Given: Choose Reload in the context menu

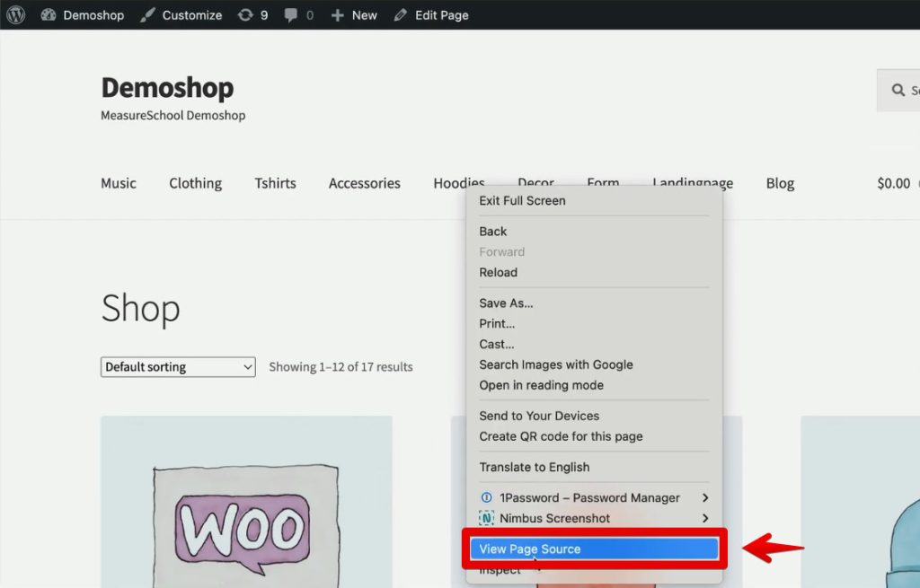Looking at the screenshot, I should click(x=594, y=273).
